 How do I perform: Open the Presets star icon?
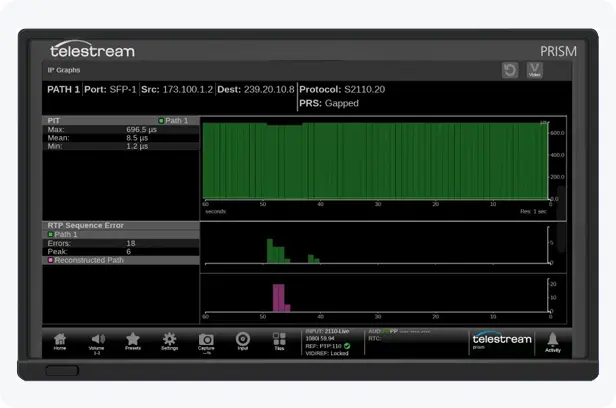133,341
